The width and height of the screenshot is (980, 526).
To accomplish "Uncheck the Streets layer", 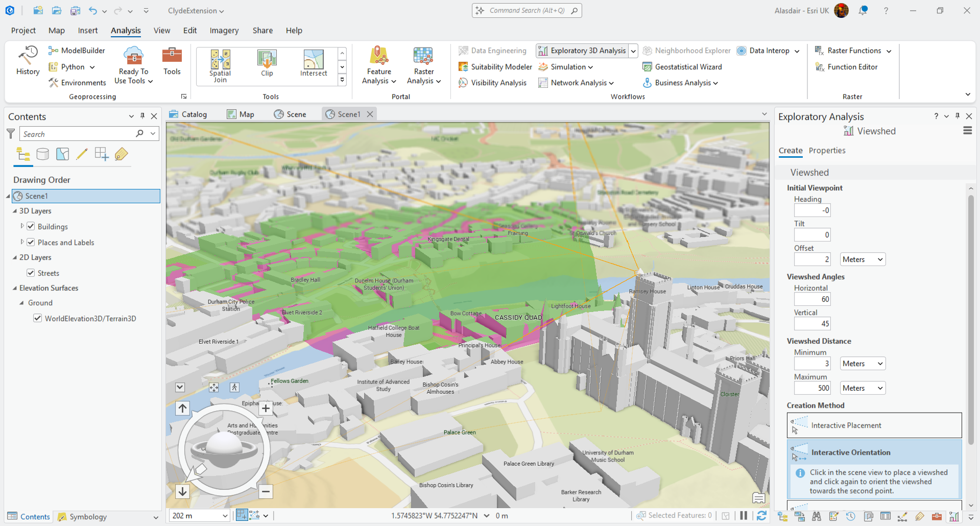I will (x=31, y=273).
